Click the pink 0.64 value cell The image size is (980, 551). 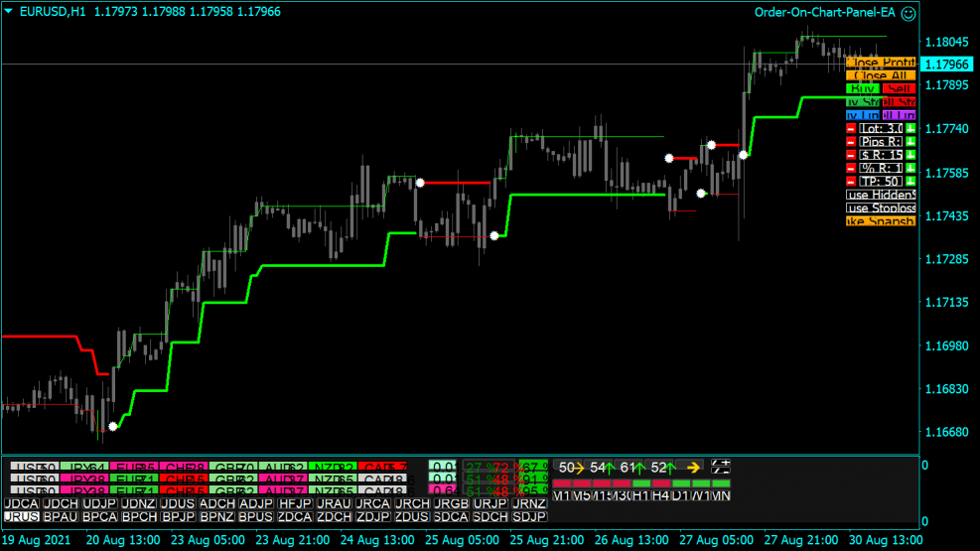click(x=443, y=490)
